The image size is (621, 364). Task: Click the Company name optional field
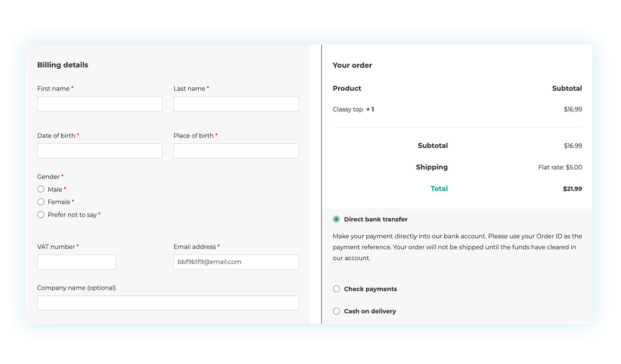click(x=168, y=303)
